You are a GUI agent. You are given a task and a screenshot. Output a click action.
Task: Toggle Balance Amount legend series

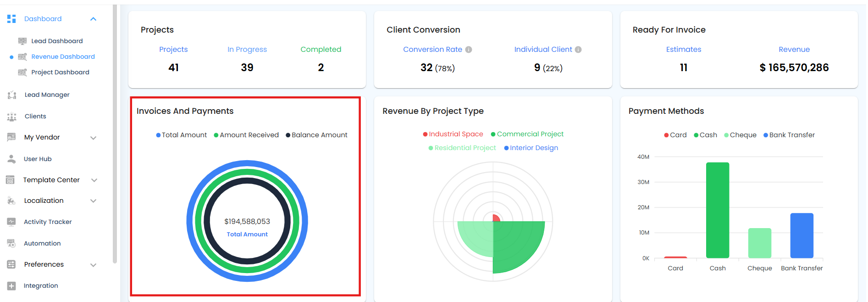(316, 135)
